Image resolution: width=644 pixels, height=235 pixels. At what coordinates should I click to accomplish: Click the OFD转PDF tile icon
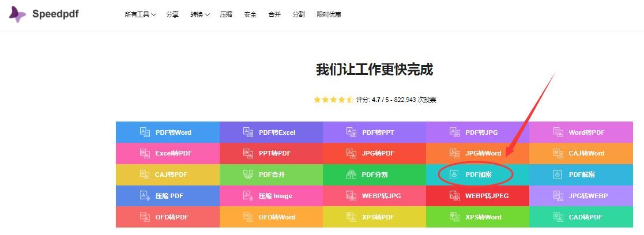click(x=145, y=217)
